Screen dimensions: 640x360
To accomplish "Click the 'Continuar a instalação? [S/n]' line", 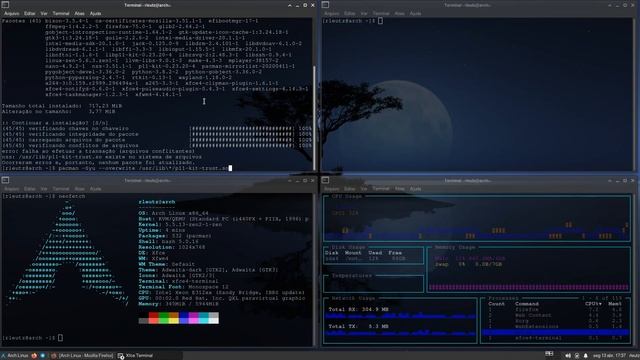I will click(x=56, y=123).
